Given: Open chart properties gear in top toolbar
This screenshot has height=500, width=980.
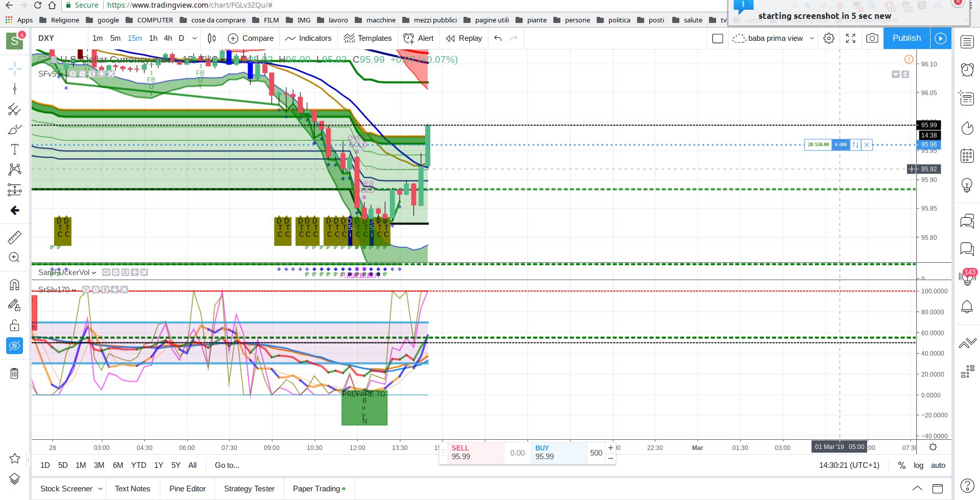Looking at the screenshot, I should (829, 38).
